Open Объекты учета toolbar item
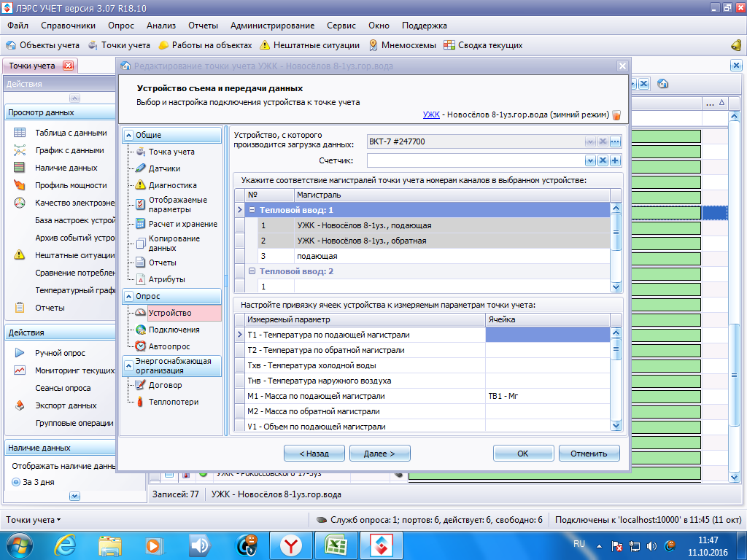 42,45
